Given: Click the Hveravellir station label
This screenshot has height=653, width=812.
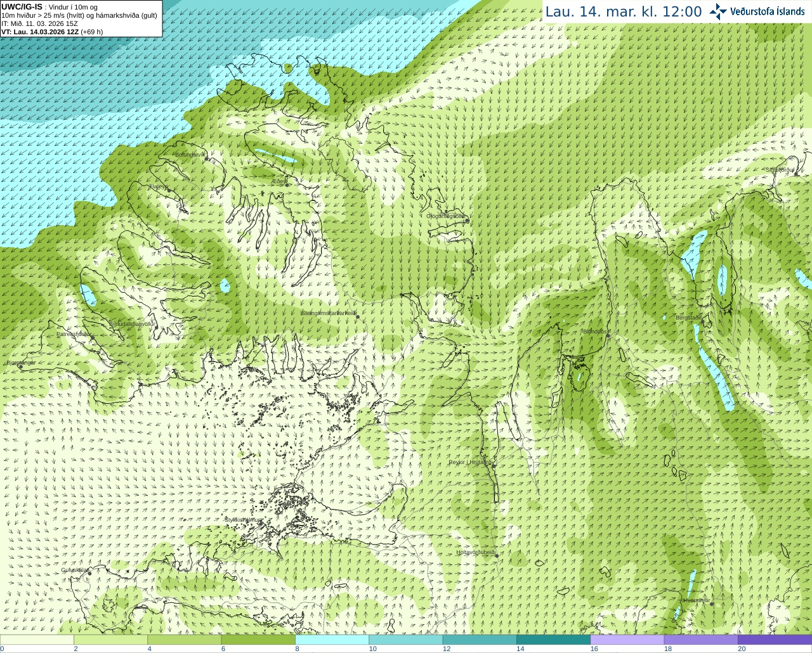Looking at the screenshot, I should (x=696, y=600).
